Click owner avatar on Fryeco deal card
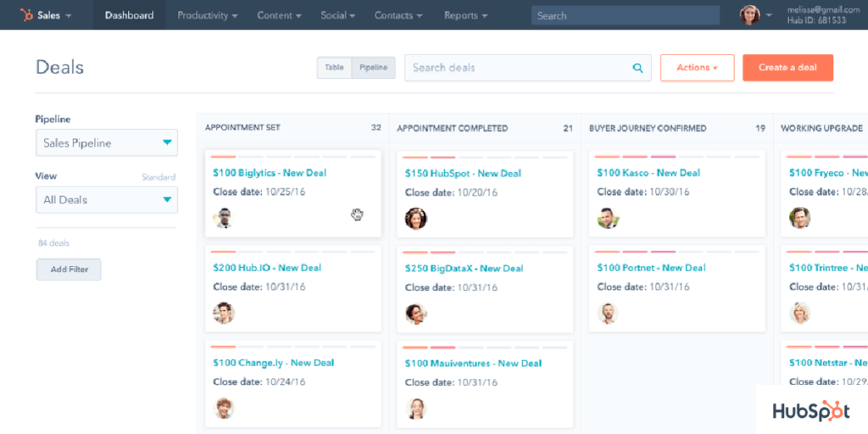 pos(800,218)
